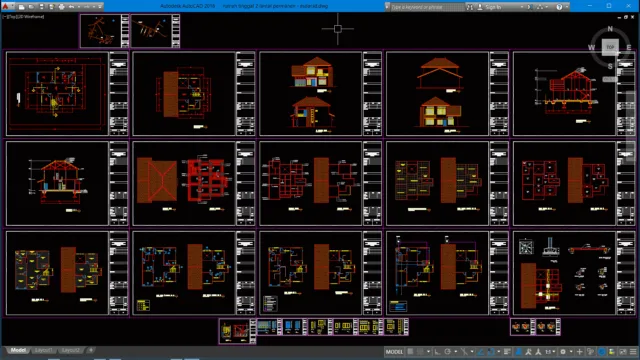Click the plus tab to add layout
The image size is (640, 360).
tap(91, 350)
